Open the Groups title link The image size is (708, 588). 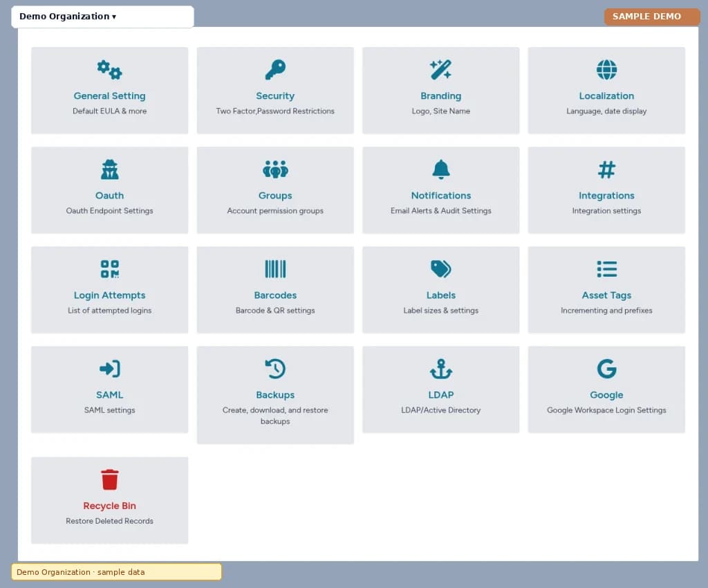(x=275, y=196)
